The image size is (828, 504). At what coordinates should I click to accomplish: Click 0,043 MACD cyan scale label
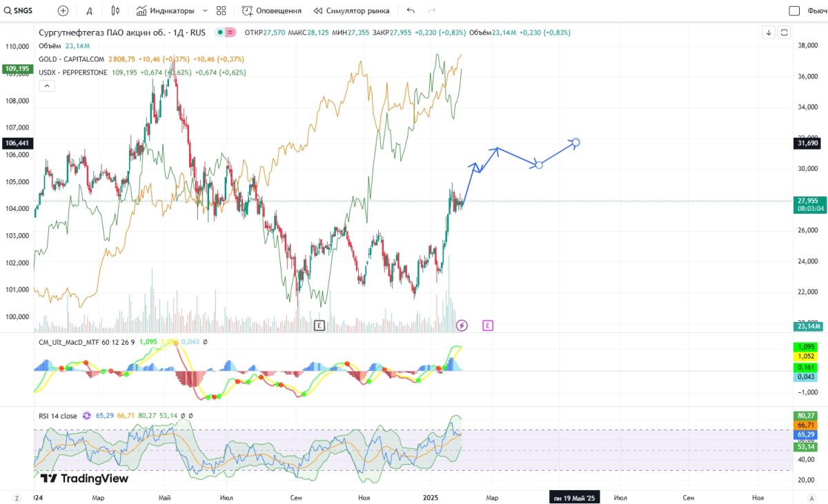[x=806, y=377]
